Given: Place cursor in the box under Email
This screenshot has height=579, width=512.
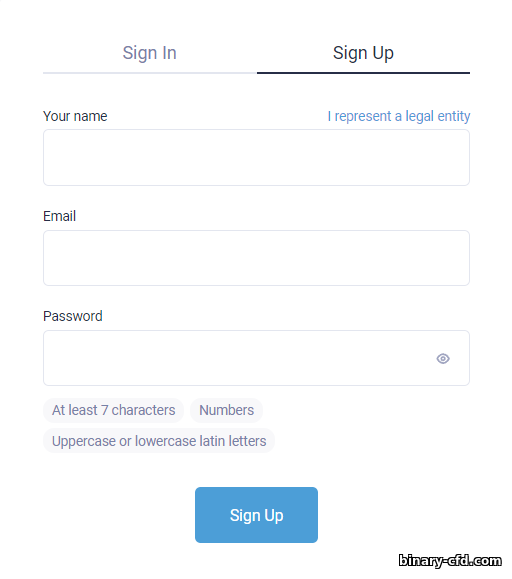Looking at the screenshot, I should [x=256, y=258].
